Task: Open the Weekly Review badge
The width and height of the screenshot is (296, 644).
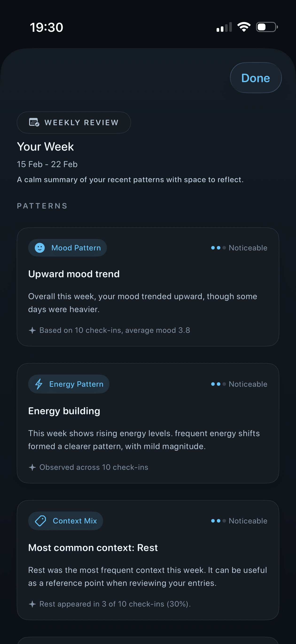Action: coord(74,122)
